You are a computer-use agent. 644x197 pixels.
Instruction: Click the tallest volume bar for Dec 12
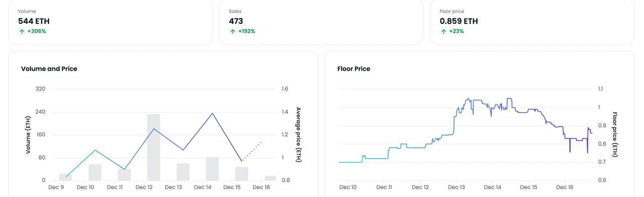point(154,147)
